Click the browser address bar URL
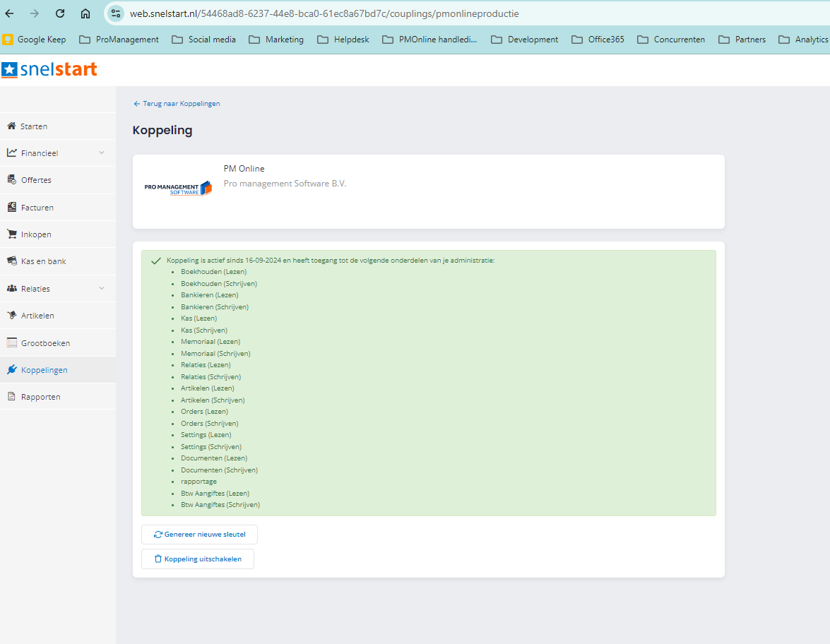The height and width of the screenshot is (644, 830). click(324, 13)
